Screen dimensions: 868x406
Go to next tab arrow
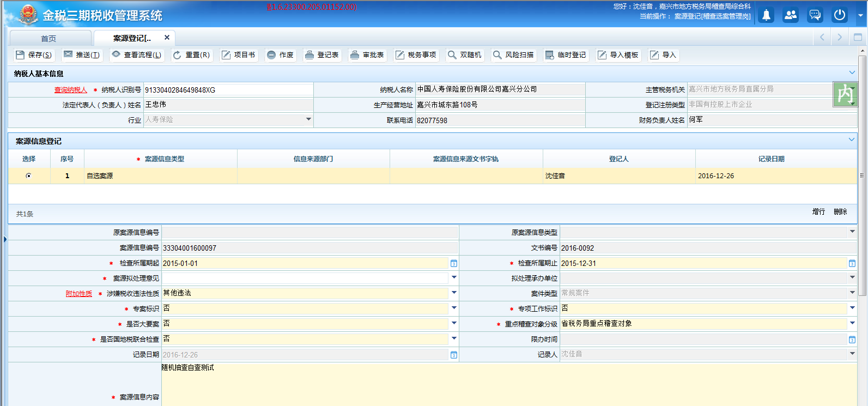(x=840, y=38)
